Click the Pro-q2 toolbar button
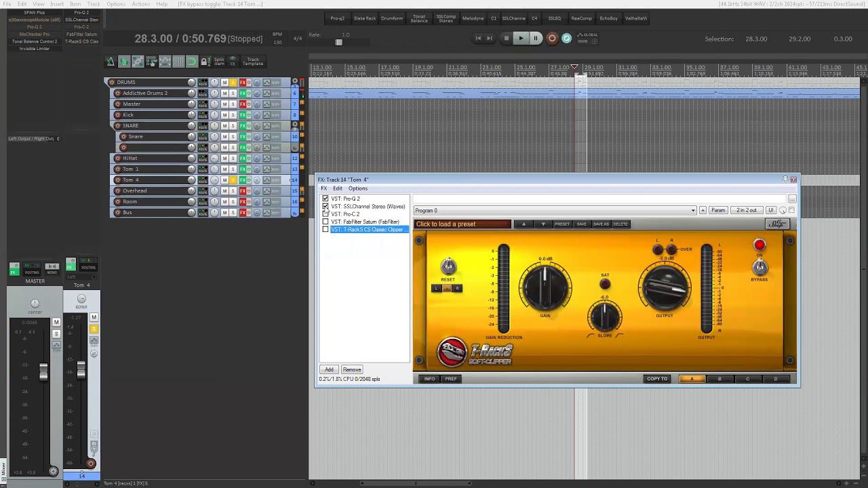Screen dimensions: 868x488 tap(338, 18)
